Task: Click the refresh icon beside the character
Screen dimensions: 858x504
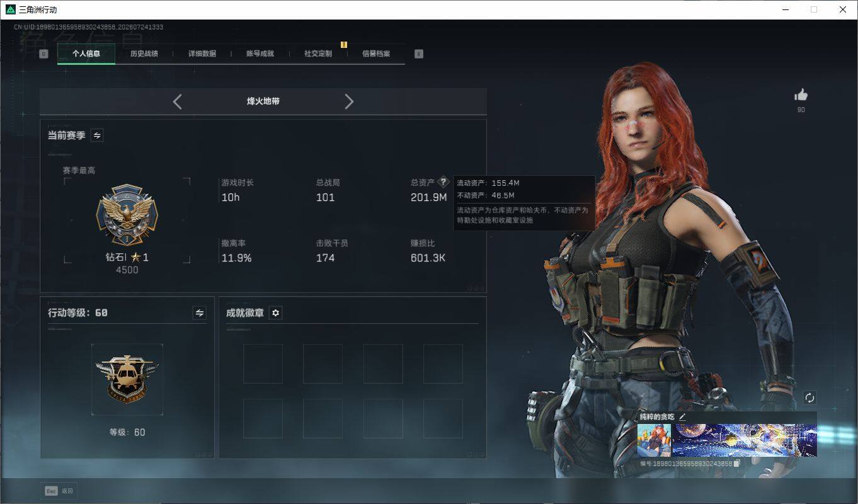Action: tap(809, 398)
